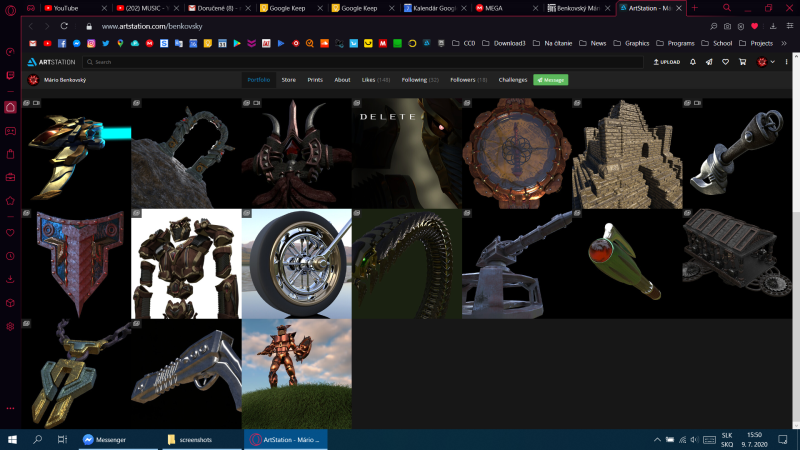Click the browser address bar URL
Screen dimensions: 800x450
coord(152,26)
